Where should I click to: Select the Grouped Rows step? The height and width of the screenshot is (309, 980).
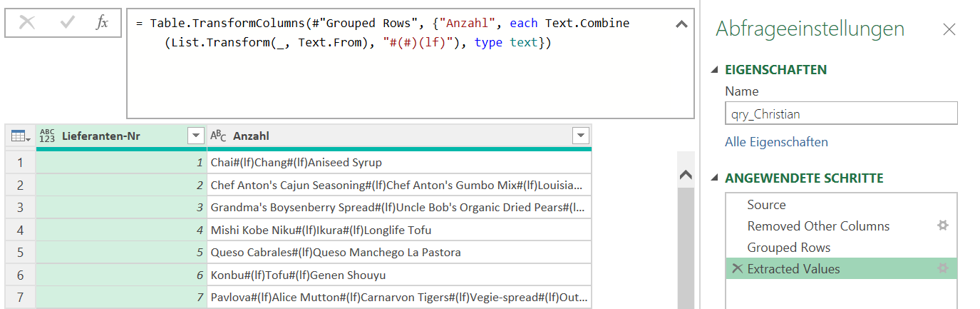coord(788,248)
